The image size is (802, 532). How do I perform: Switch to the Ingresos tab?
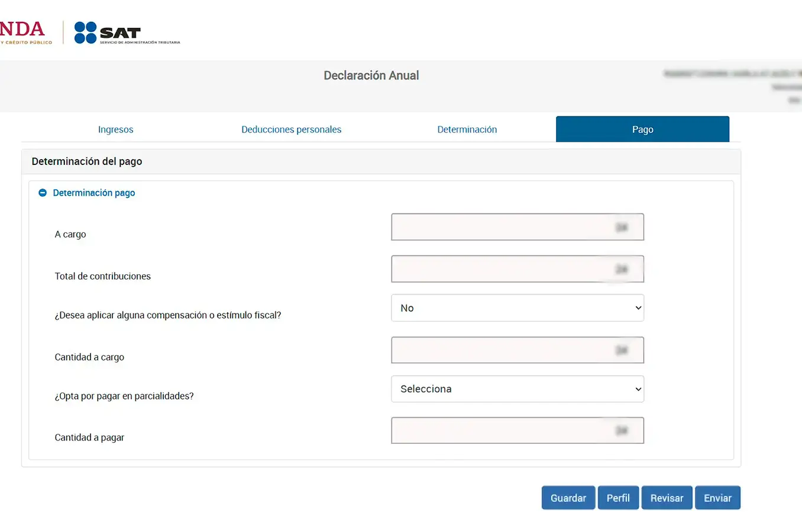tap(115, 129)
